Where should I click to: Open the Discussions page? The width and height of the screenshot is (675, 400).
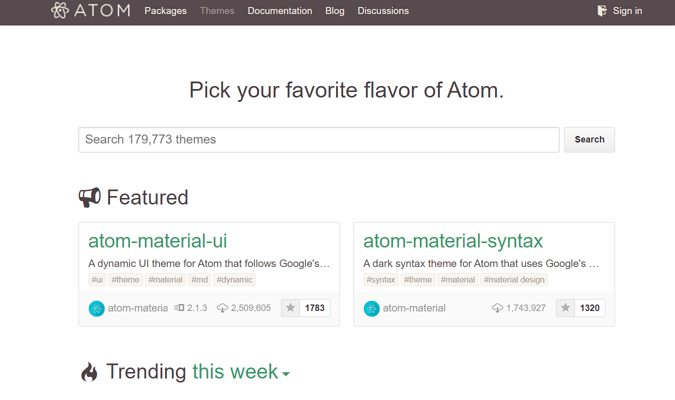[x=383, y=11]
